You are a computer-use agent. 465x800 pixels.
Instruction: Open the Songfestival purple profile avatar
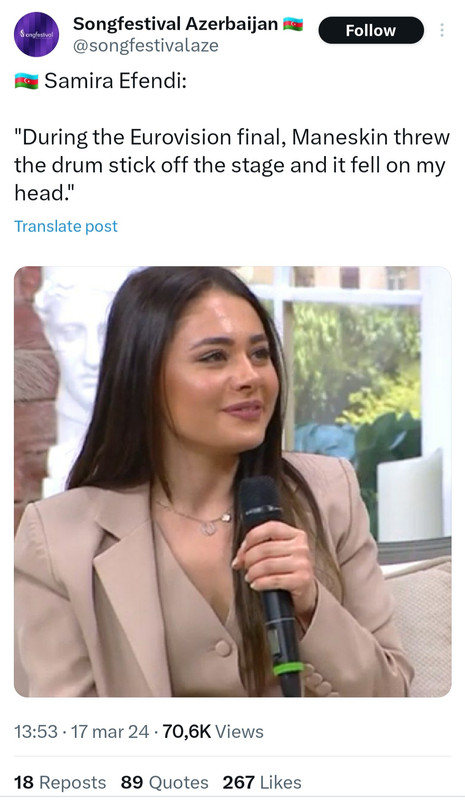[x=36, y=34]
